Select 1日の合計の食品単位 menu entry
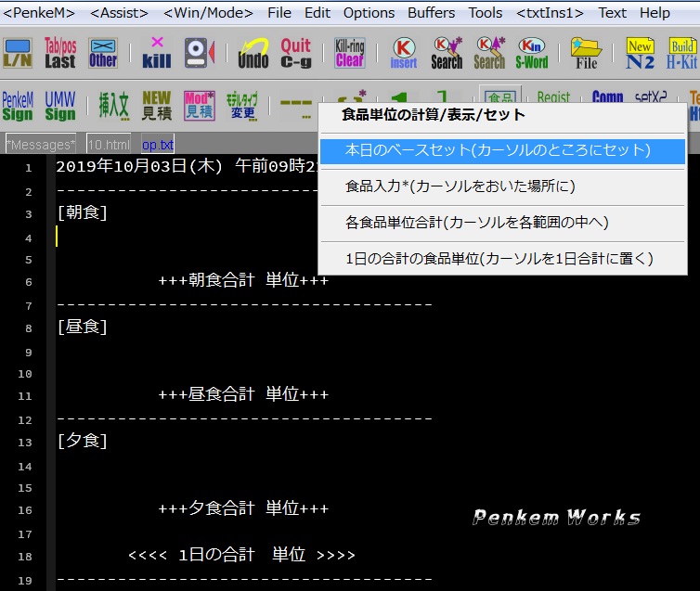The width and height of the screenshot is (700, 591). [x=502, y=259]
